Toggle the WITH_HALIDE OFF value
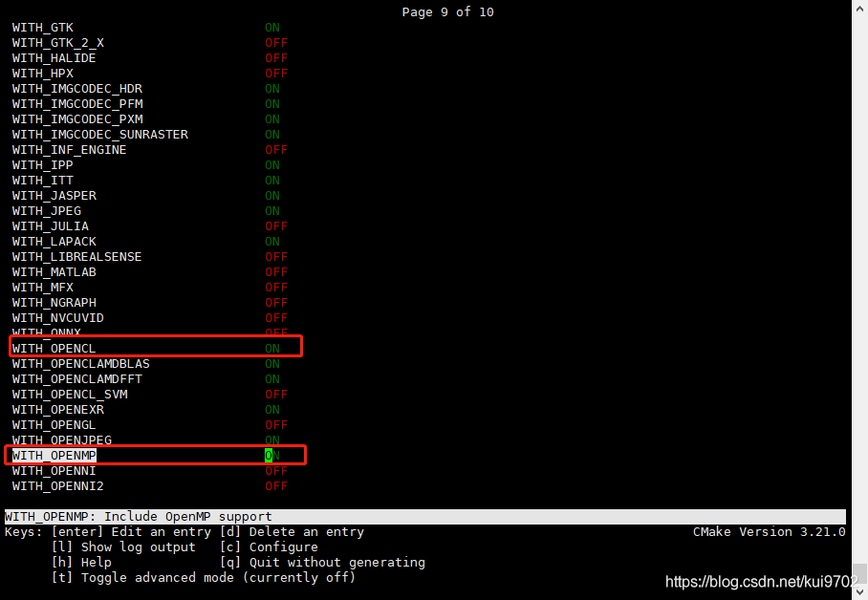This screenshot has height=600, width=868. [276, 58]
